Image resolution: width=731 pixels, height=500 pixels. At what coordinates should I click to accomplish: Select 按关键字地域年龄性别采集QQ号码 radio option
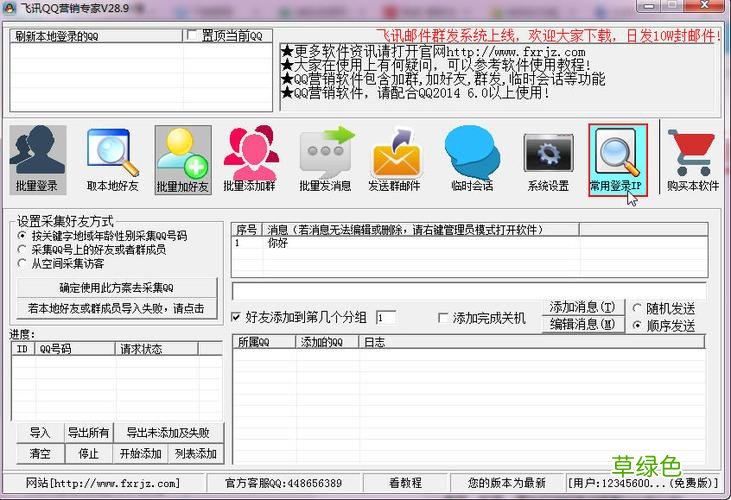tap(21, 236)
